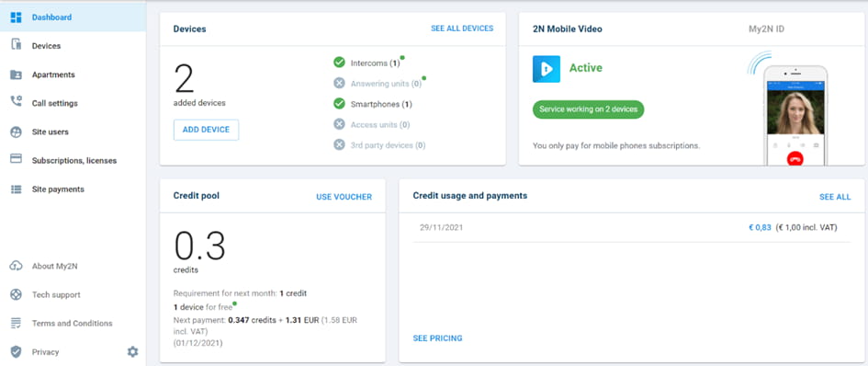Click the Answering units (0) entry
Screen dimensions: 868x366
pyautogui.click(x=386, y=84)
